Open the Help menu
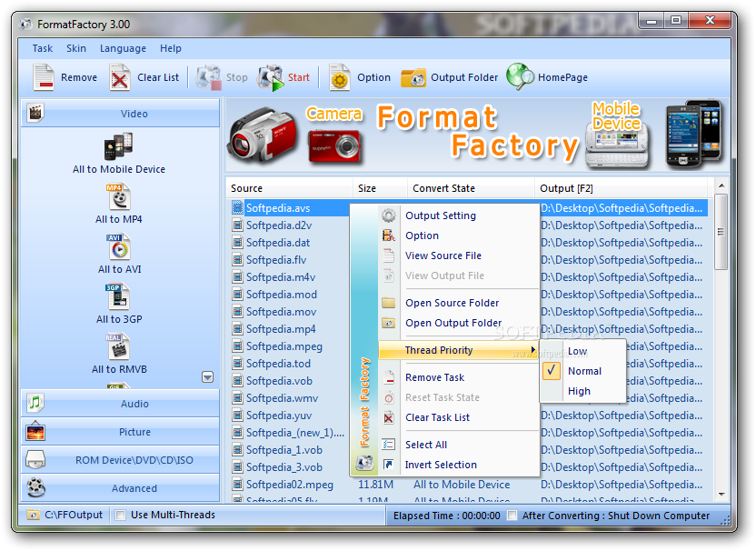Viewport: 756px width, 551px height. [x=171, y=48]
